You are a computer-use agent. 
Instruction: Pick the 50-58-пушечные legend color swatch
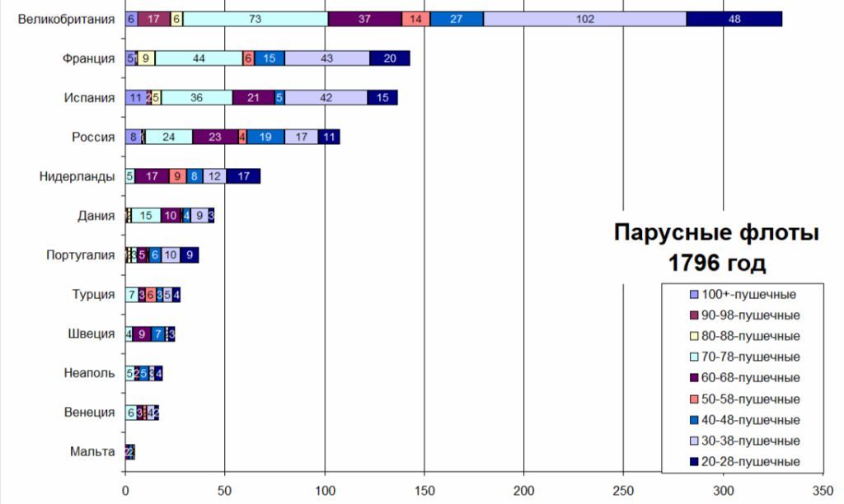click(694, 399)
